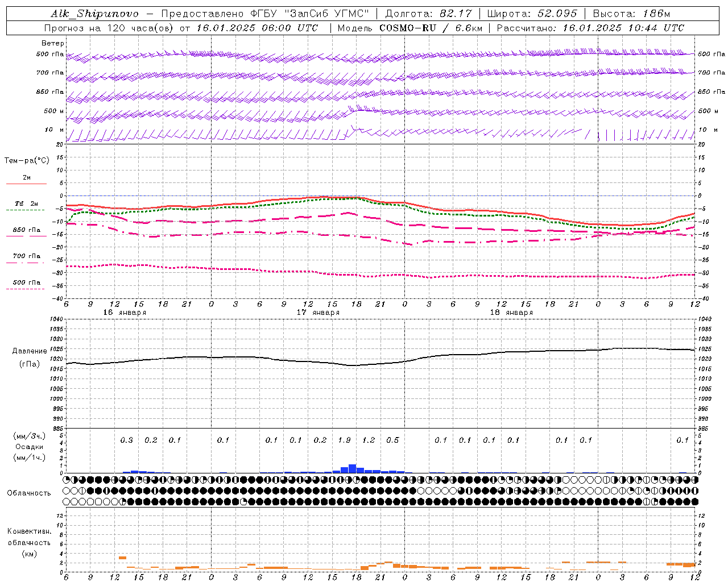The width and height of the screenshot is (728, 582).
Task: Click the Облачность cloudiness label
Action: [x=29, y=493]
